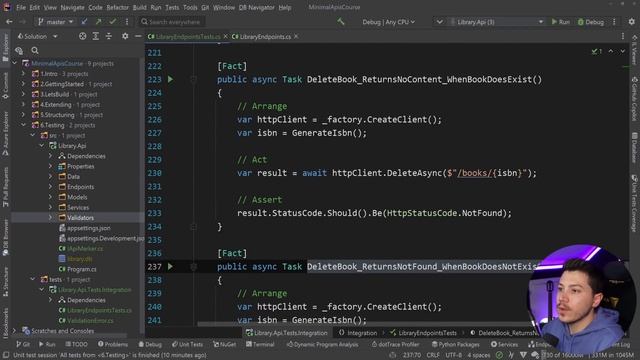The height and width of the screenshot is (360, 640).
Task: Go to next highlighted problem arrow
Action: (622, 51)
